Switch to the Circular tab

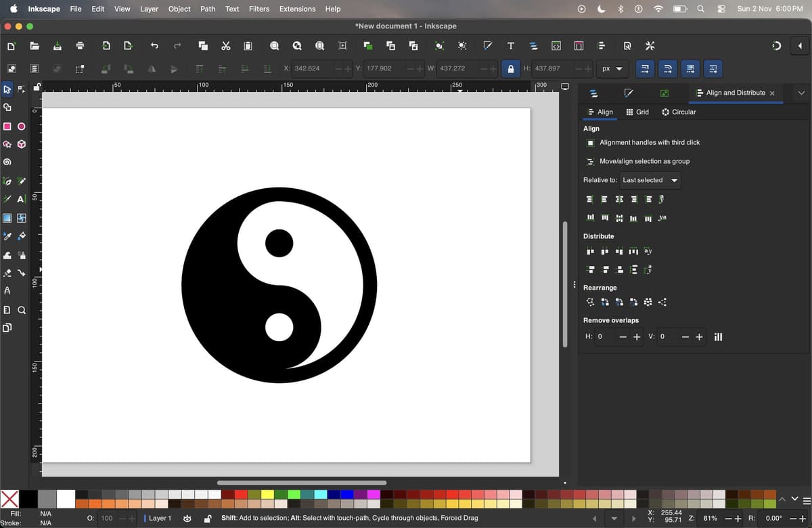(679, 112)
